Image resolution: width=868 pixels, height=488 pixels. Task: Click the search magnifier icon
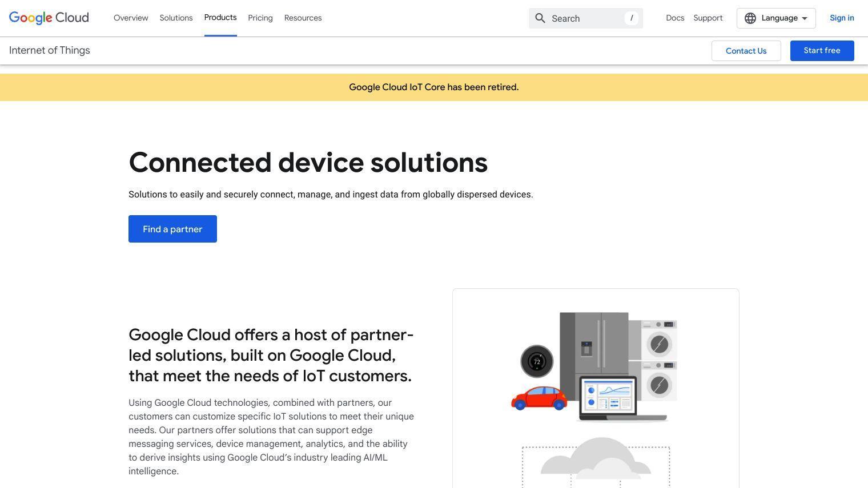tap(540, 18)
